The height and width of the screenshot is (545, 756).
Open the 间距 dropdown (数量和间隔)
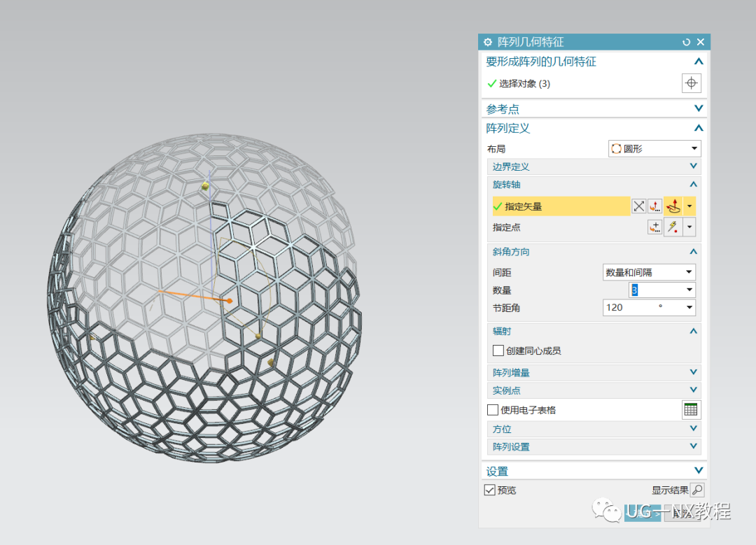click(649, 272)
